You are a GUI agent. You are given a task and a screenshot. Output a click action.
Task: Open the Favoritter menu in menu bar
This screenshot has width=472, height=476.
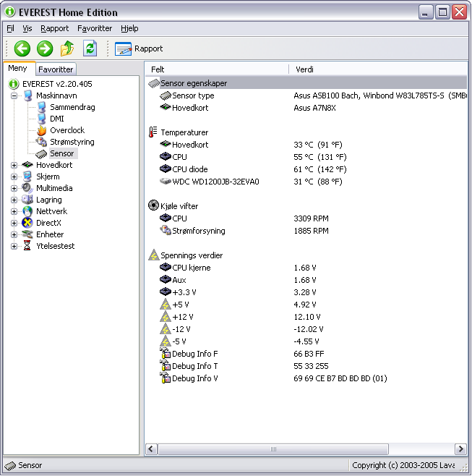(95, 28)
